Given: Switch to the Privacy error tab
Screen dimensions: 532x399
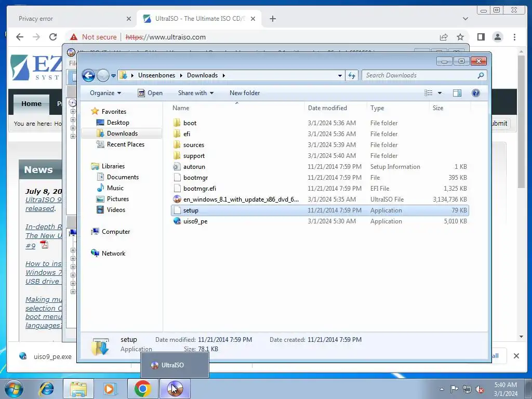Looking at the screenshot, I should [71, 19].
